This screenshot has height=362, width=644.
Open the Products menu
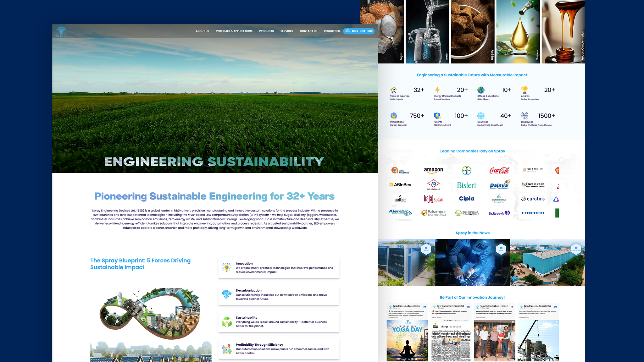(266, 31)
